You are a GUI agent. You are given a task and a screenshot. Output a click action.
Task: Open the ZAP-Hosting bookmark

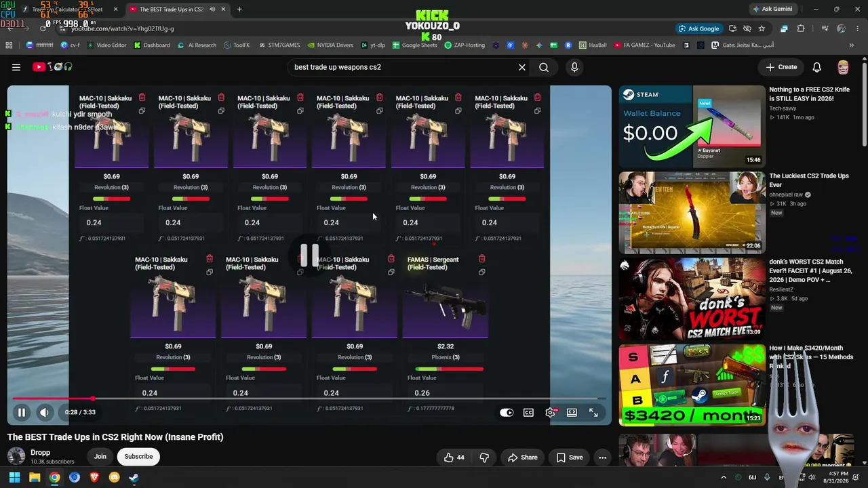(x=465, y=45)
